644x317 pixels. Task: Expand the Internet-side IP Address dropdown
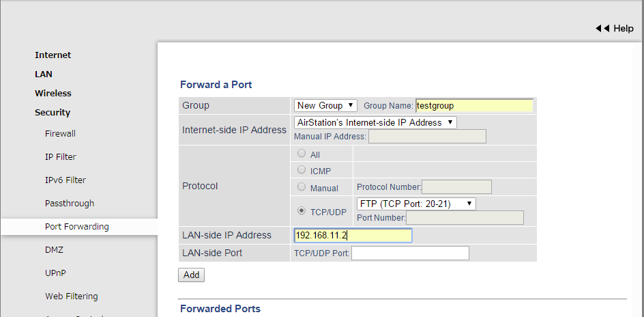(x=375, y=122)
